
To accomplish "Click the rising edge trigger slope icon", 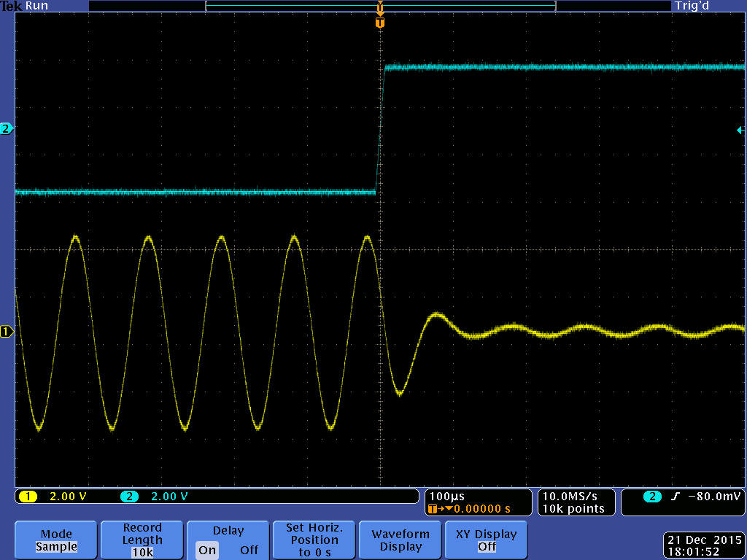I will click(x=675, y=497).
